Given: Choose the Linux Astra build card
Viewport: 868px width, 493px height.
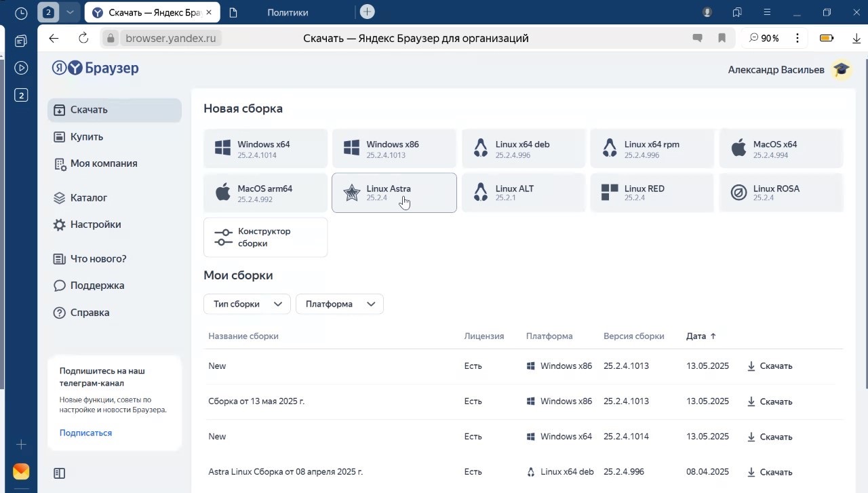Looking at the screenshot, I should pyautogui.click(x=394, y=193).
